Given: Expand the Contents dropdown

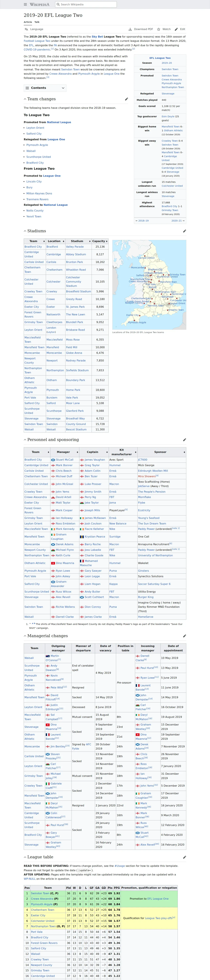Looking at the screenshot, I should point(45,88).
